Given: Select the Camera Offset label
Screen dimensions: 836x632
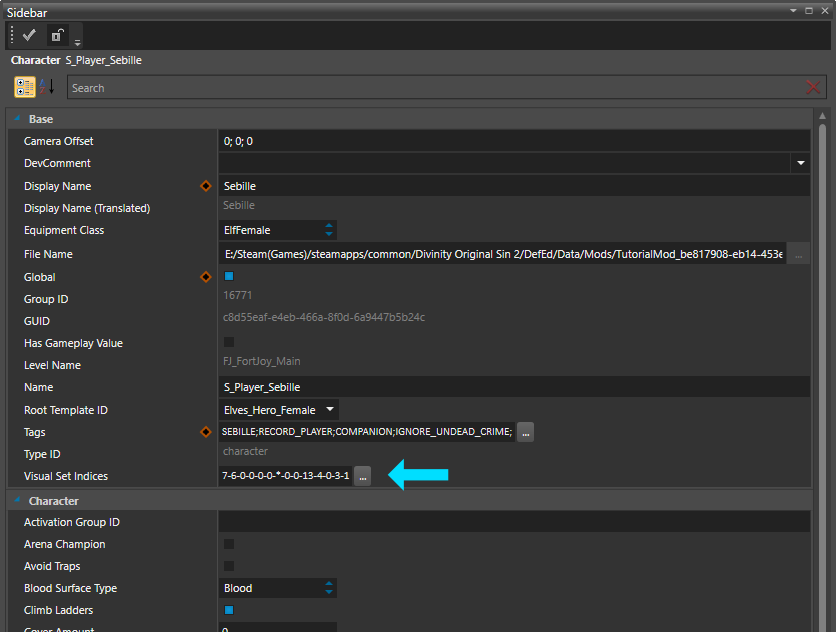Looking at the screenshot, I should pos(59,141).
